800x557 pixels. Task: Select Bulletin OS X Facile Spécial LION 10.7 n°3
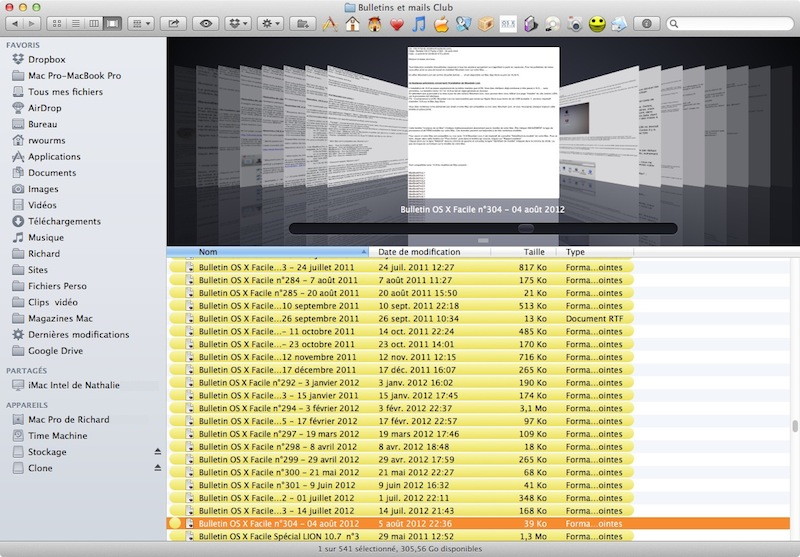(x=401, y=536)
